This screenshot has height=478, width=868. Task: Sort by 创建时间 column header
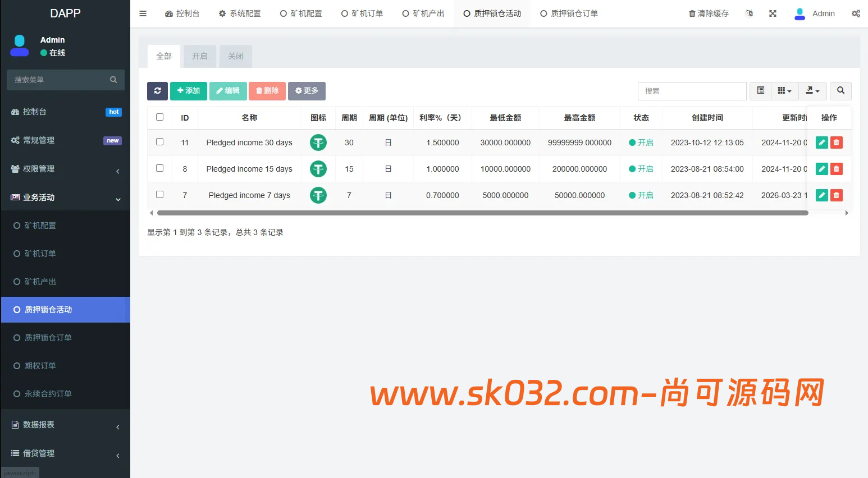coord(707,118)
